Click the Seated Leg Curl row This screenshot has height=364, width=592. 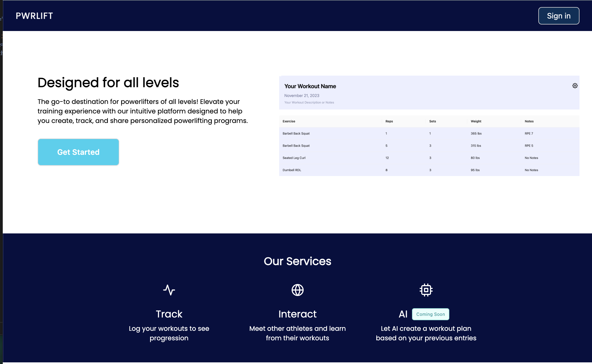294,158
